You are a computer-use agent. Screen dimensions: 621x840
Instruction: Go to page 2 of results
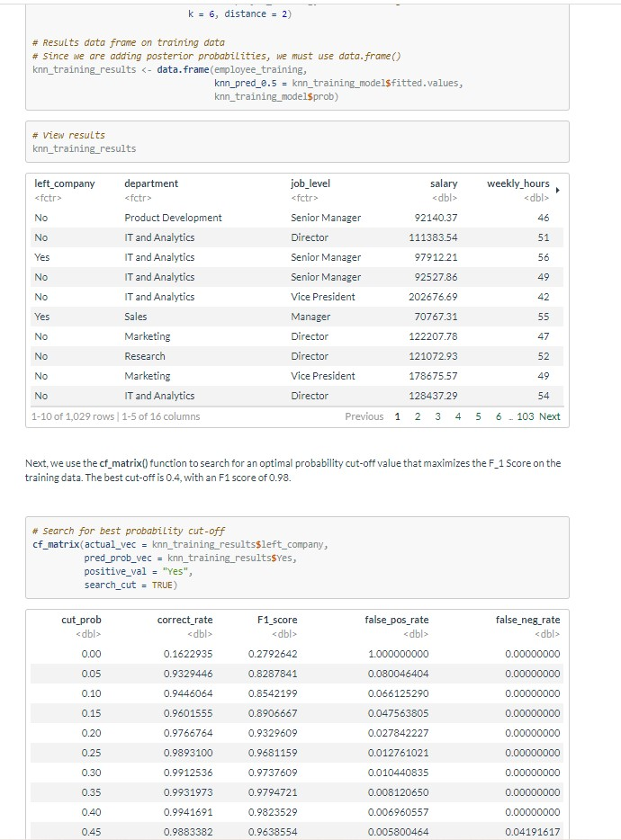click(x=418, y=416)
